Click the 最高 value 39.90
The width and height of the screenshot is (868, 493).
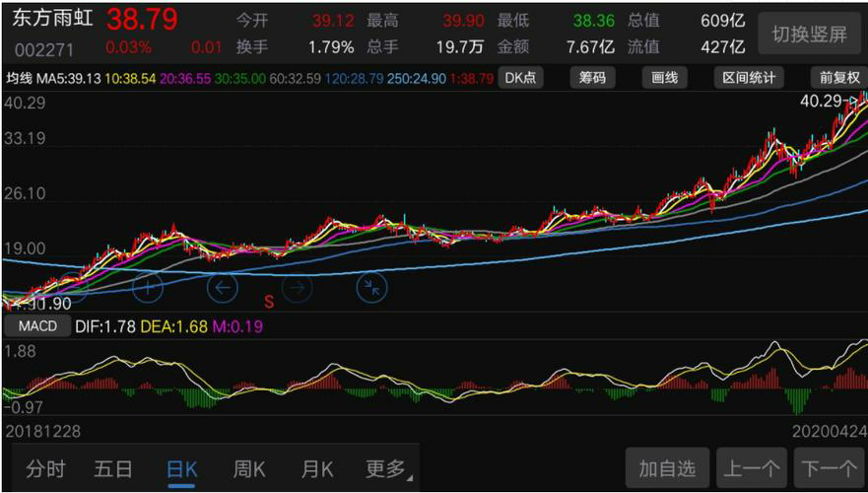[x=463, y=21]
